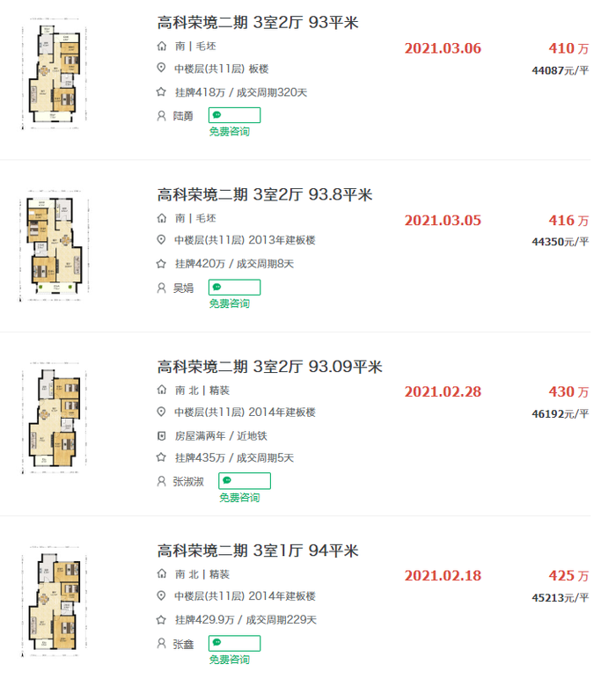
Task: Click the star icon beside 挂牌418万
Action: [161, 91]
